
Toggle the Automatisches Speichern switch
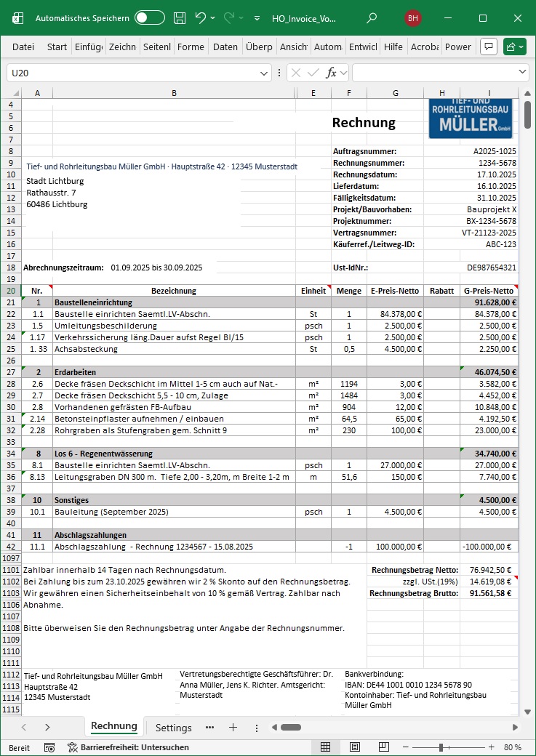coord(149,18)
